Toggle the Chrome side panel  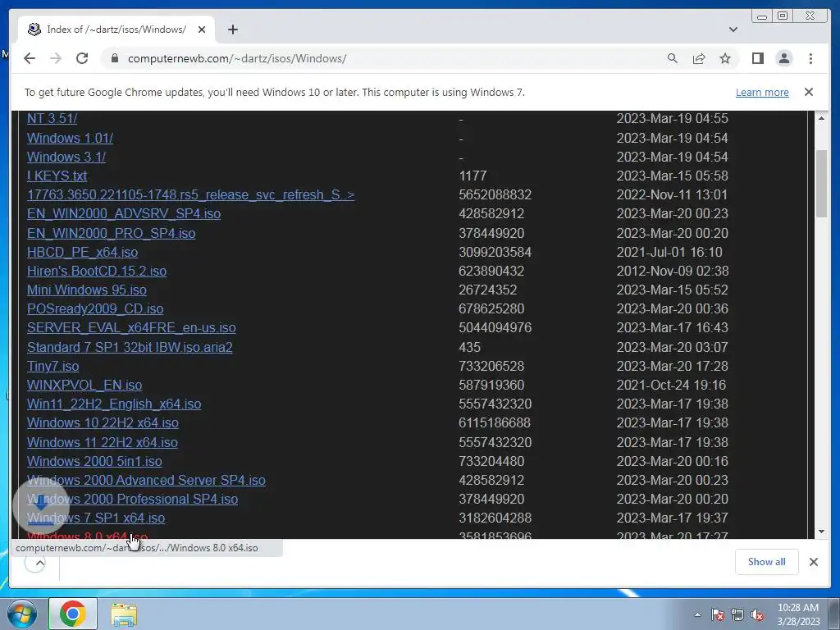pyautogui.click(x=757, y=58)
